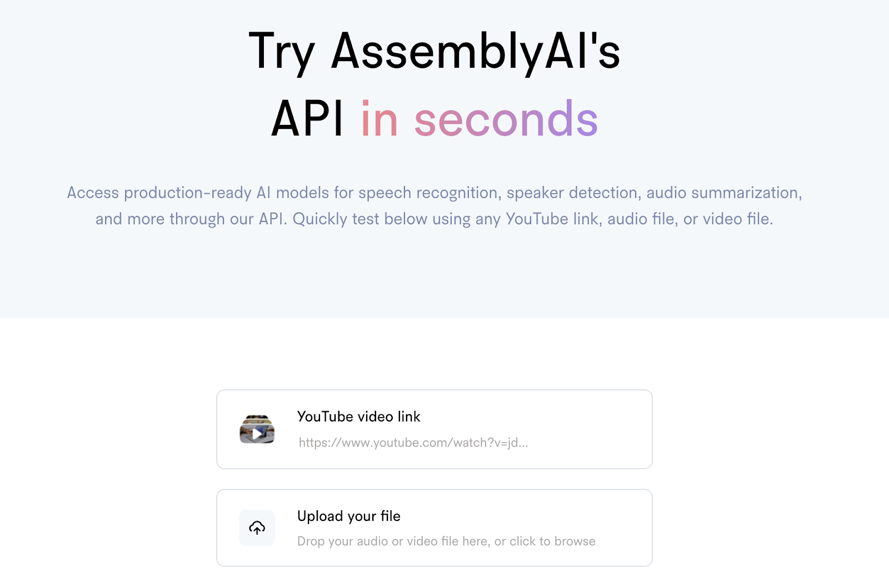Click 'Drop your audio or video file here' text

[393, 541]
